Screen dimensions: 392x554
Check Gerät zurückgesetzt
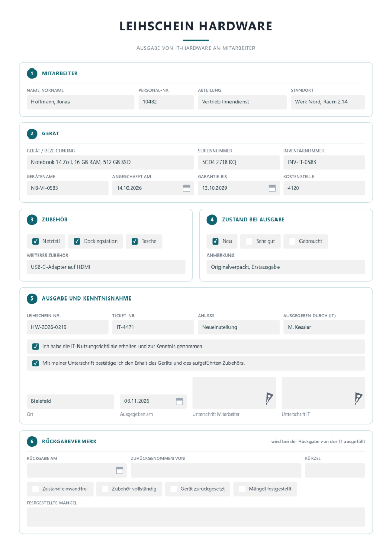pos(174,489)
